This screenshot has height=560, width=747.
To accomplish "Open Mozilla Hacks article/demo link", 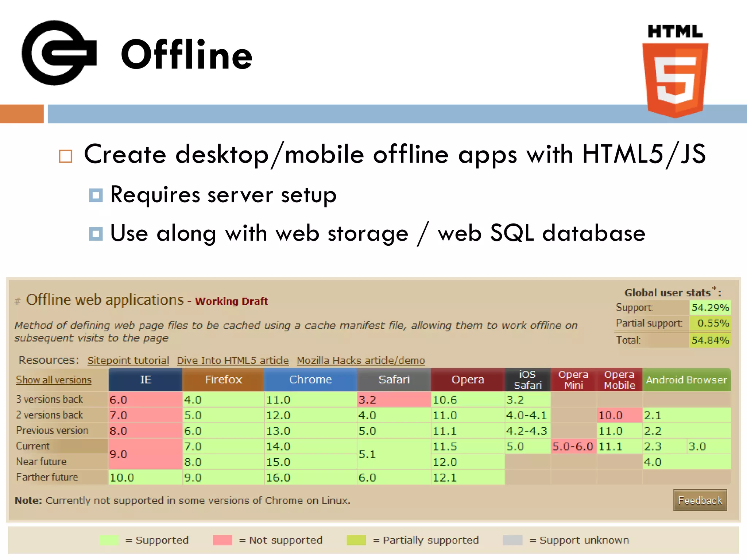I will point(361,361).
